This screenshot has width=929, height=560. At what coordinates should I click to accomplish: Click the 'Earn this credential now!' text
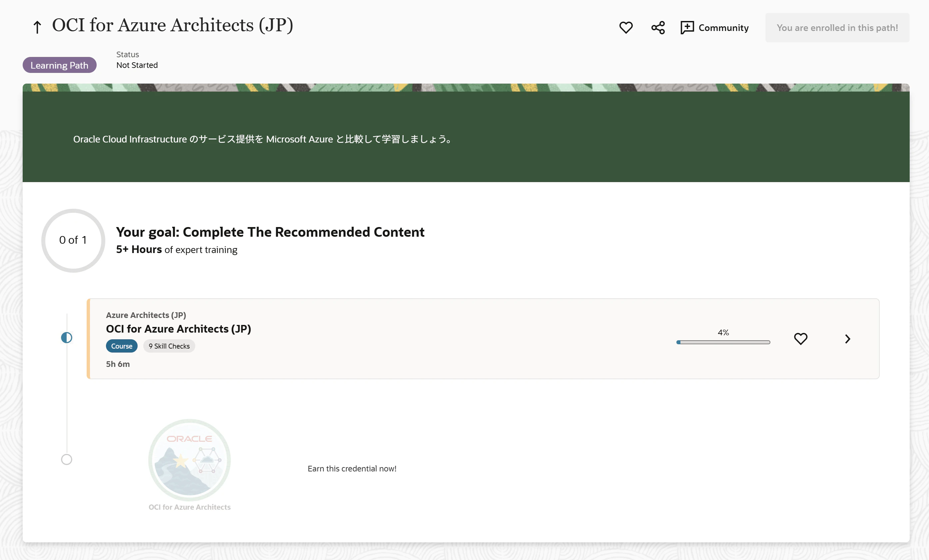[x=352, y=468]
